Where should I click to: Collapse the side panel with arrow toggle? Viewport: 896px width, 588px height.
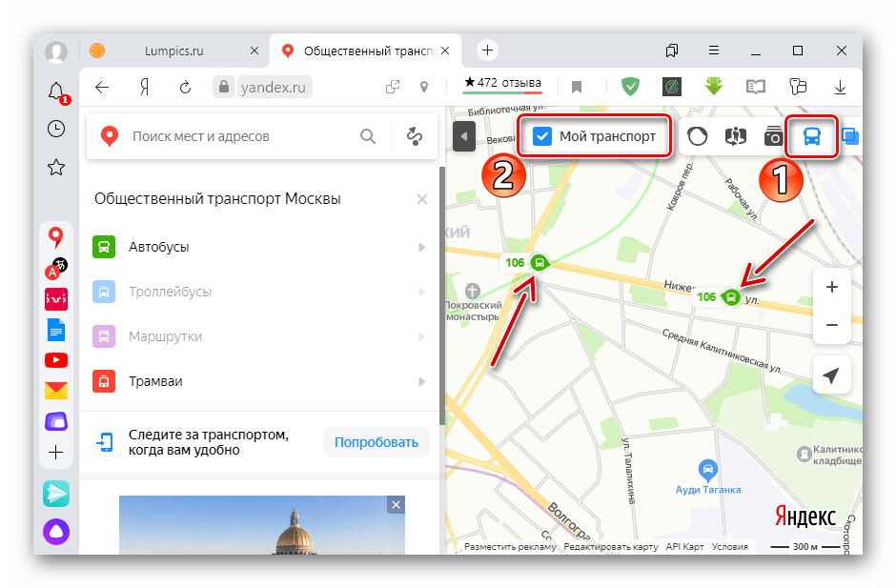[x=463, y=136]
